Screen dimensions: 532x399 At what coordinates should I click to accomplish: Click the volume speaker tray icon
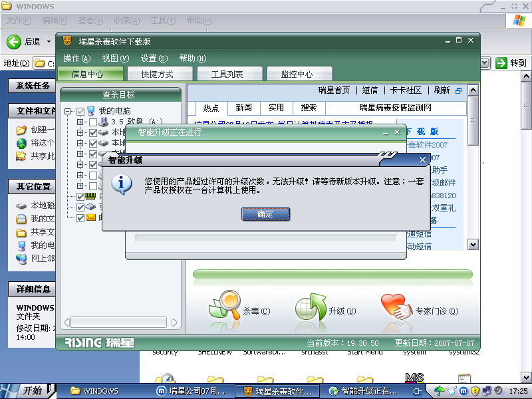pyautogui.click(x=497, y=390)
